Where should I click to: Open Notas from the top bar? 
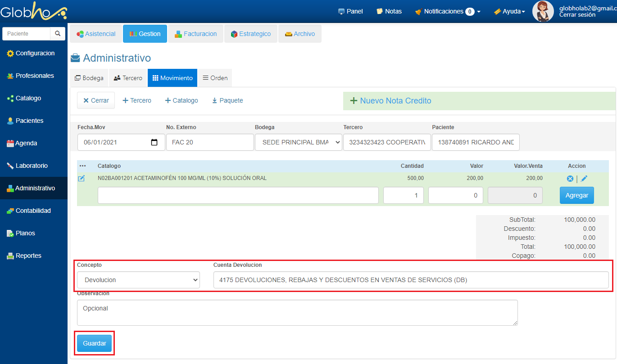point(389,11)
